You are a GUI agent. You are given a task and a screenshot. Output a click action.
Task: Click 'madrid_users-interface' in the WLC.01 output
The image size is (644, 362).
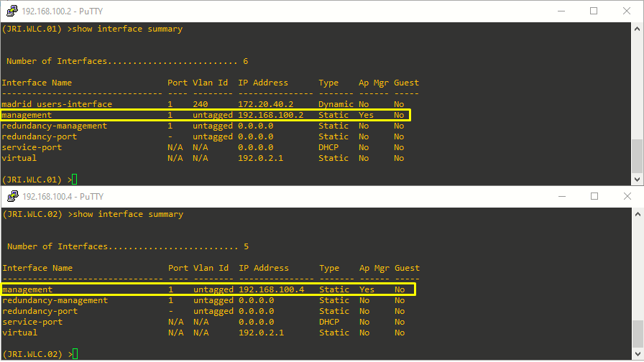57,104
